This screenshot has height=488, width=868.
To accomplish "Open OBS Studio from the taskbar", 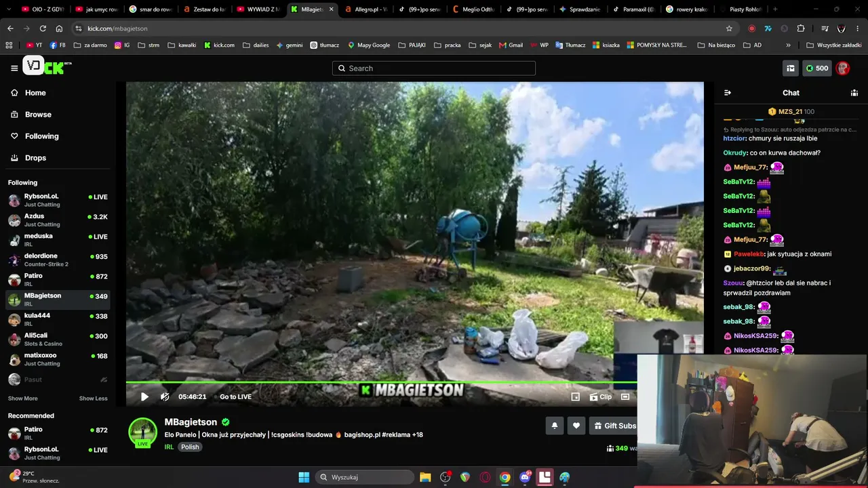I will coord(446,477).
